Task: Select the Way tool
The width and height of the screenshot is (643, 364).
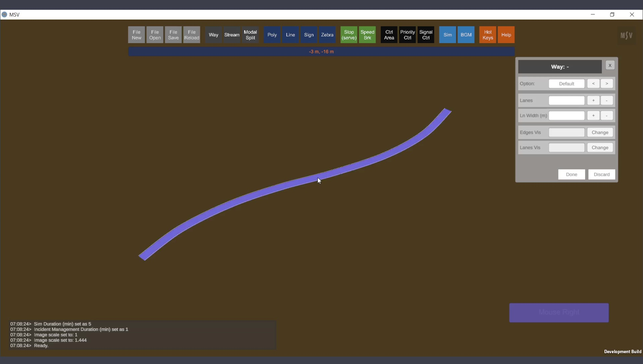Action: click(213, 35)
